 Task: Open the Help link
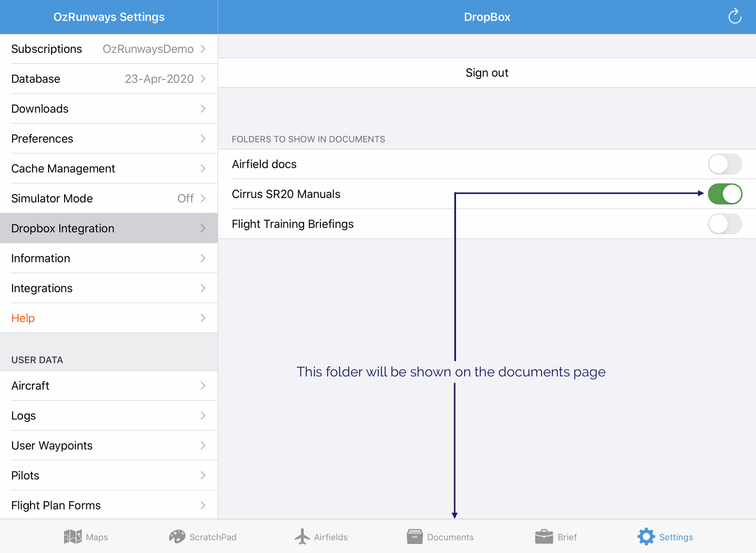23,318
